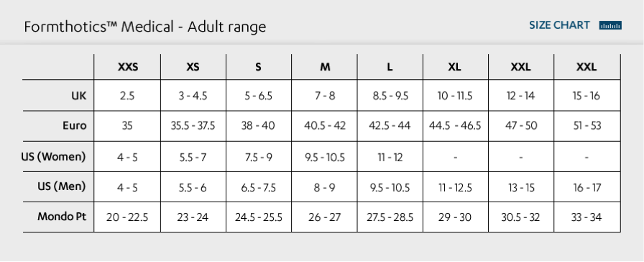Image resolution: width=644 pixels, height=262 pixels.
Task: Select the UK row label
Action: [x=79, y=96]
